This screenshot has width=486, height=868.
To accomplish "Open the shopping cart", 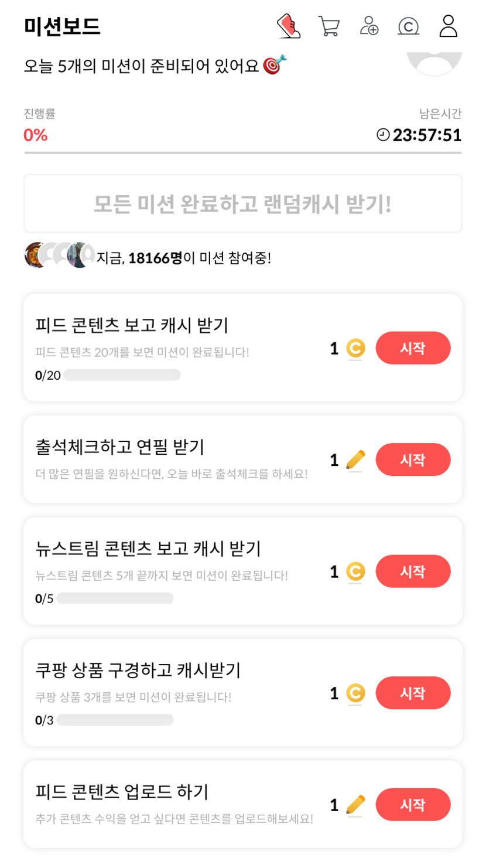I will [x=329, y=26].
